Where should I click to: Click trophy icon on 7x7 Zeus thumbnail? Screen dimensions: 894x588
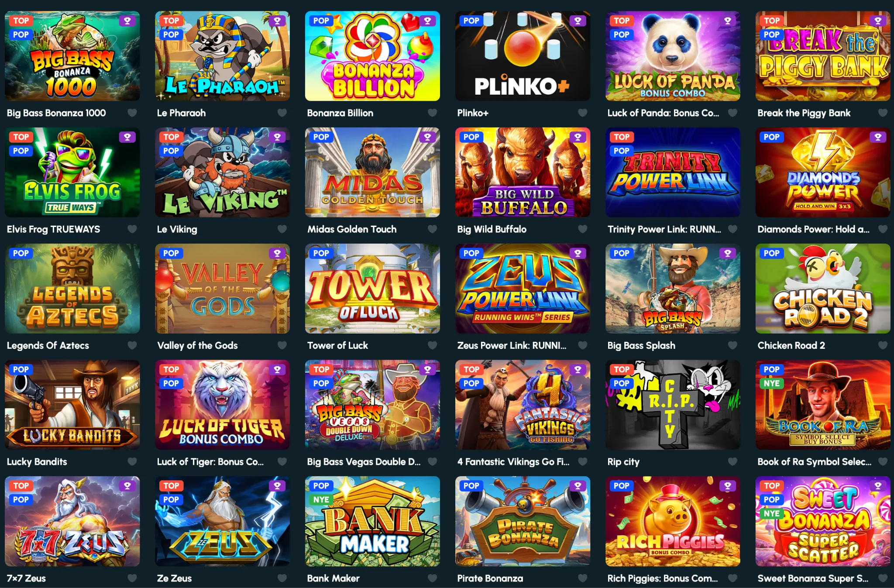click(127, 485)
